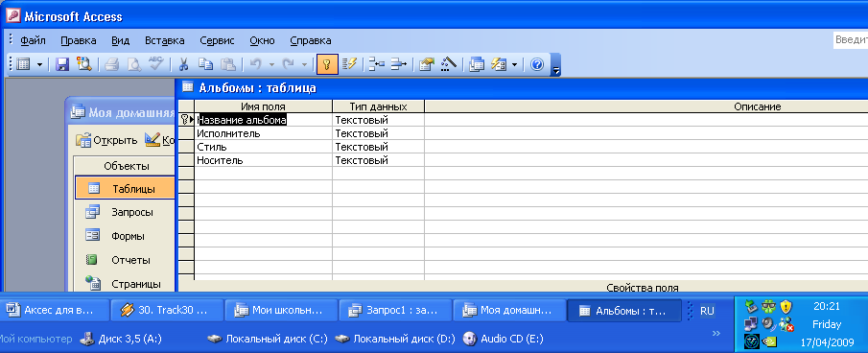The image size is (868, 353).
Task: Select Таблицы in the Objects list
Action: tap(125, 189)
